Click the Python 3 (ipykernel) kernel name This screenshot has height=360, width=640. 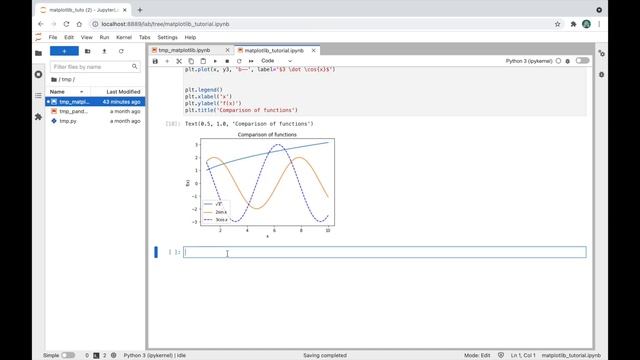click(x=529, y=61)
